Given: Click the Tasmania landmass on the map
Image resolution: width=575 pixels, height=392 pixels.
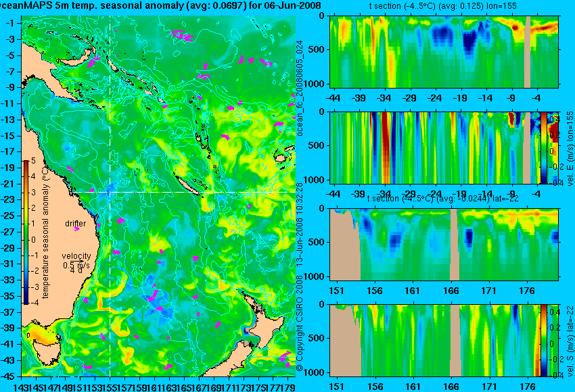Looking at the screenshot, I should [x=47, y=352].
